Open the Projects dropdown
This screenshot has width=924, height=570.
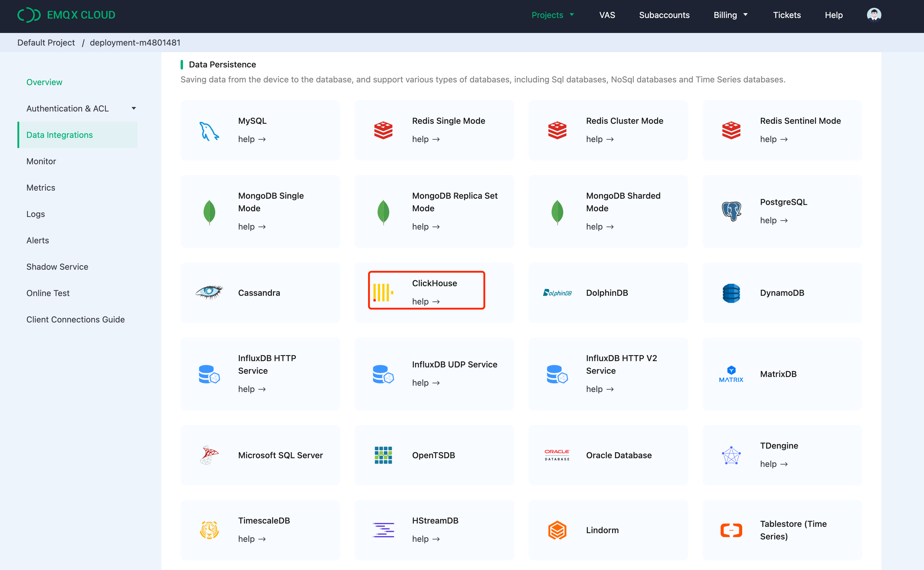tap(553, 15)
